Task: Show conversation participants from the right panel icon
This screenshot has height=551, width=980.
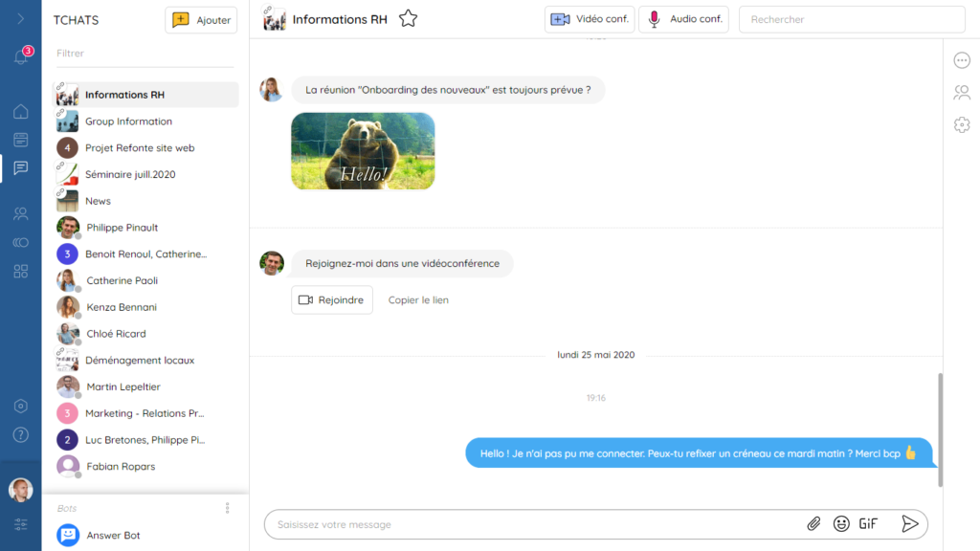Action: (961, 92)
